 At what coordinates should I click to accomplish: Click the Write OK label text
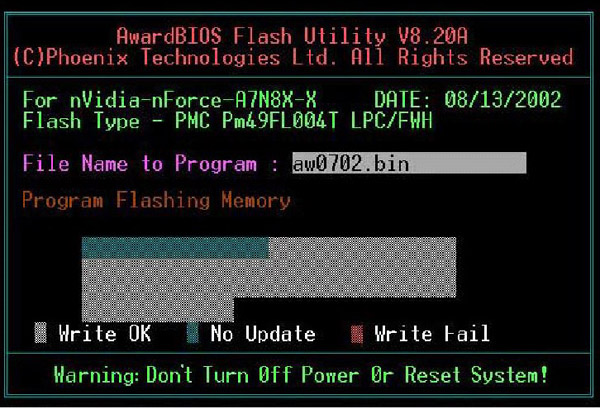coord(105,333)
